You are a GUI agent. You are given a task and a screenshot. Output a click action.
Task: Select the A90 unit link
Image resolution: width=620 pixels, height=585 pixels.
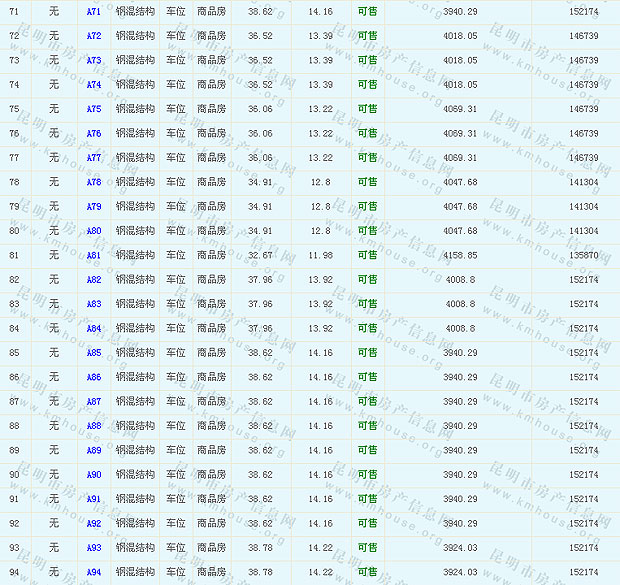point(93,475)
